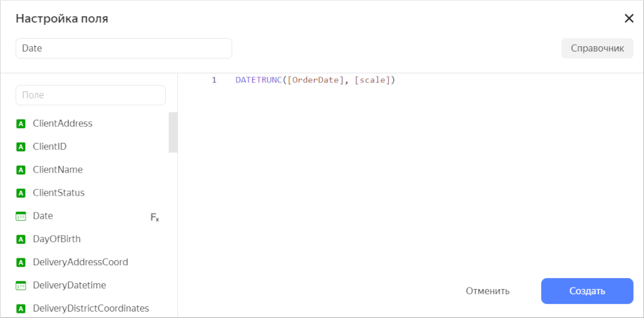Focus the field name input containing Date
The height and width of the screenshot is (318, 644).
coord(123,48)
